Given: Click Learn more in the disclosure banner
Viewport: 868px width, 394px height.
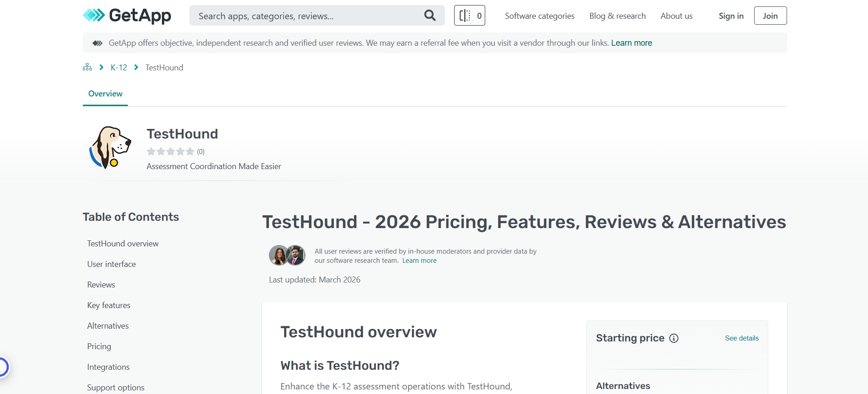Looking at the screenshot, I should (632, 43).
